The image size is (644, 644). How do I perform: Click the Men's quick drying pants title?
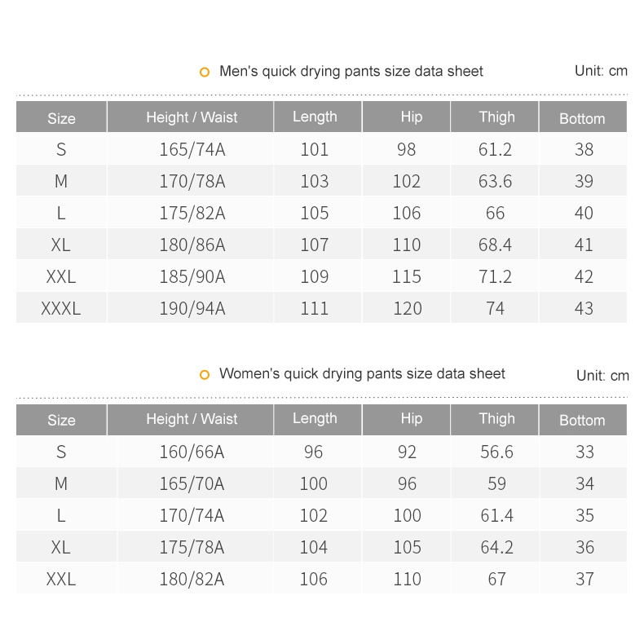tap(351, 72)
